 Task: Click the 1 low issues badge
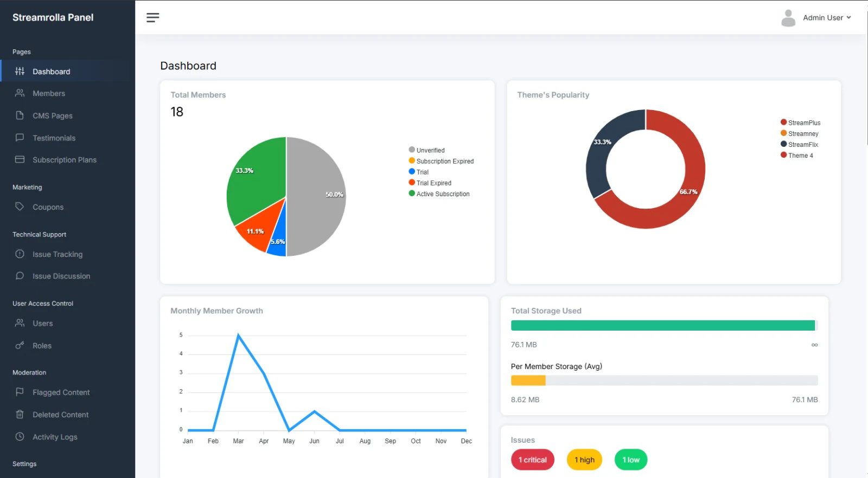tap(631, 460)
